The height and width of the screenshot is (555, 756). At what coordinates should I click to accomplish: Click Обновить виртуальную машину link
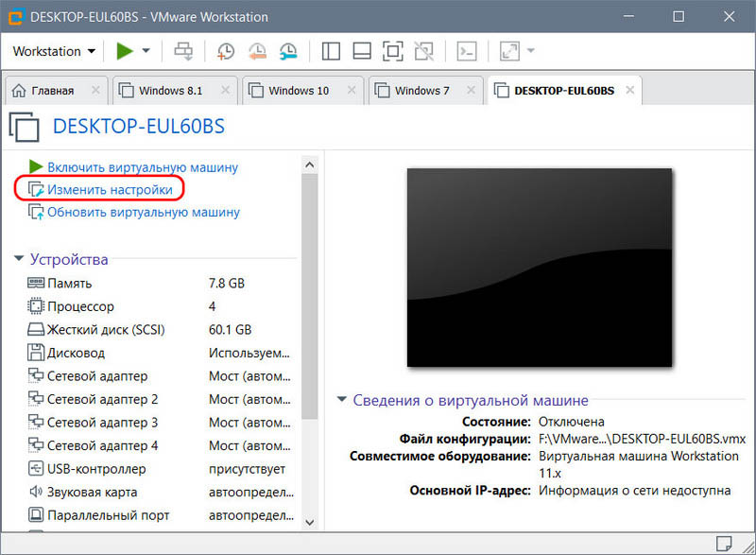[144, 212]
